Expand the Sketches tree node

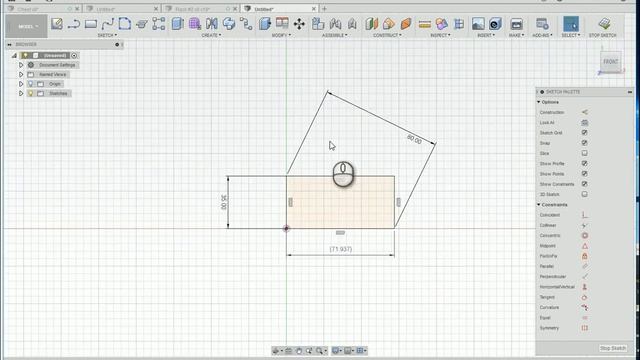click(21, 93)
